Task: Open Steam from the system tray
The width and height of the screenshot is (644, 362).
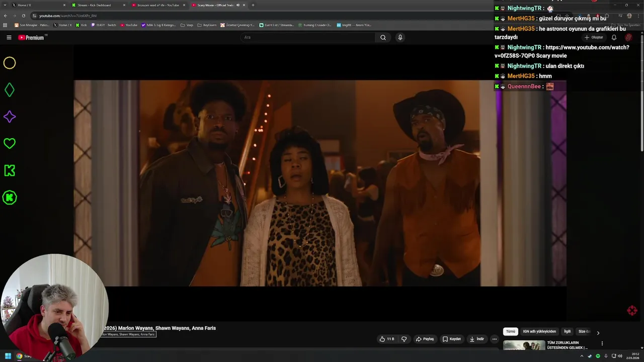Action: 590,356
